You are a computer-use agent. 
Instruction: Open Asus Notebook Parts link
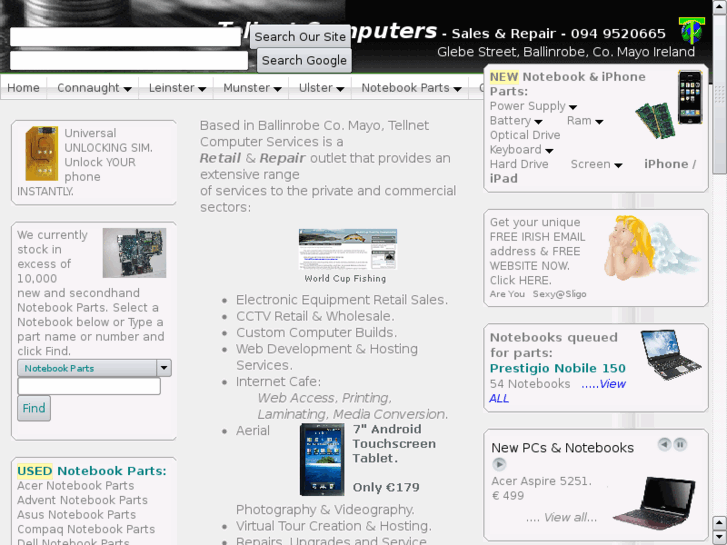tap(77, 515)
